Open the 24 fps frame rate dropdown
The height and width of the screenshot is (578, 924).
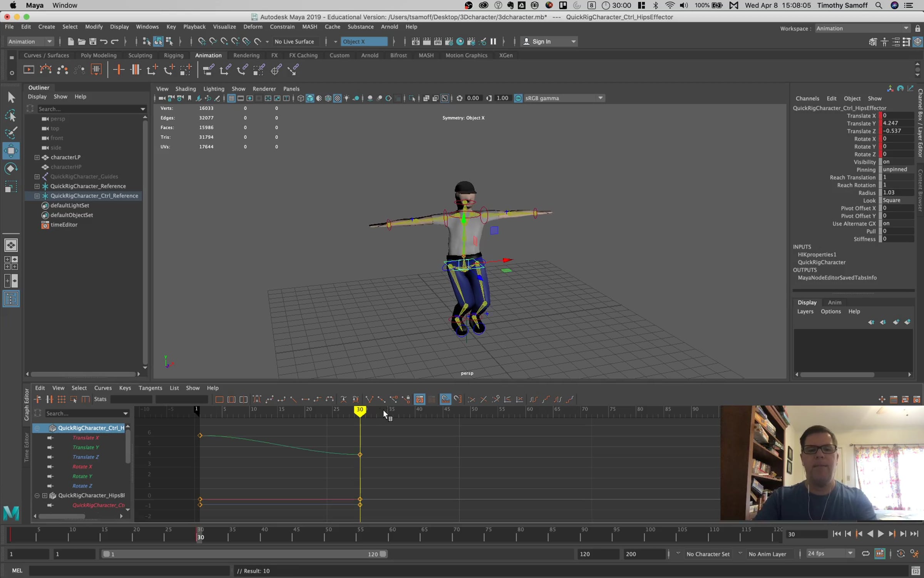(830, 554)
